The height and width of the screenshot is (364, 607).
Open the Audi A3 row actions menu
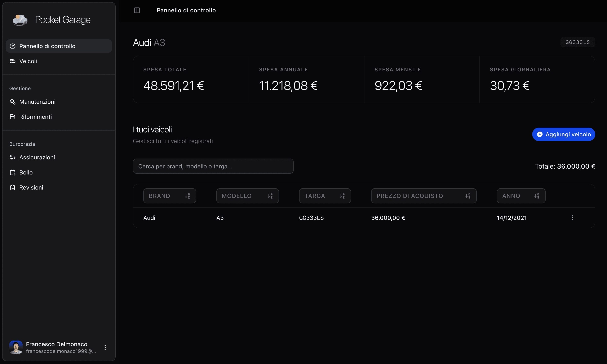click(572, 218)
